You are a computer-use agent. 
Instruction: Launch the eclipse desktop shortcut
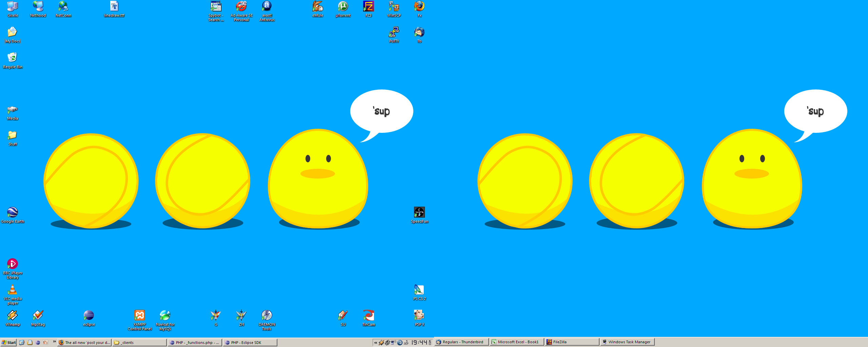(x=89, y=318)
